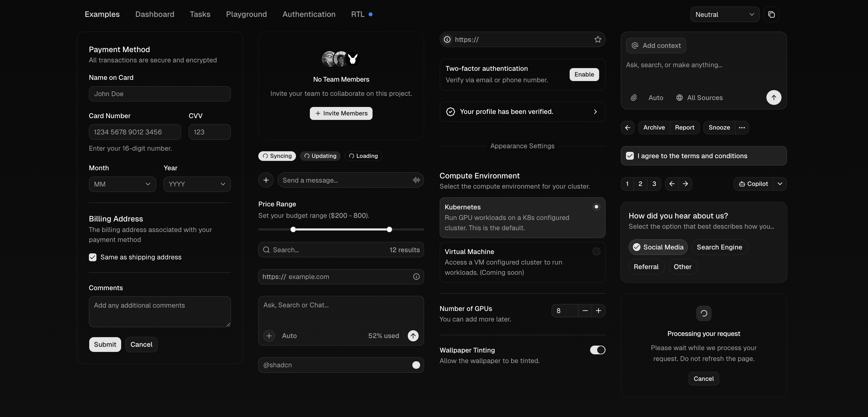
Task: Toggle terms and conditions checkbox
Action: 630,156
